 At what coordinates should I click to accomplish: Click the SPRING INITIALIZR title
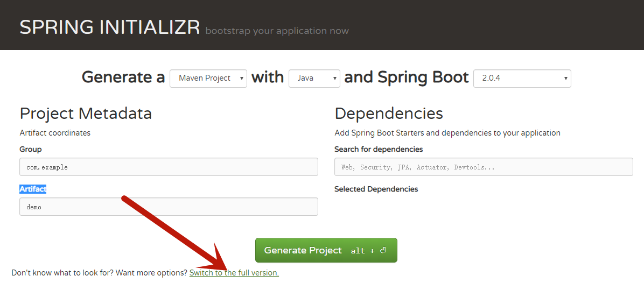[x=110, y=27]
